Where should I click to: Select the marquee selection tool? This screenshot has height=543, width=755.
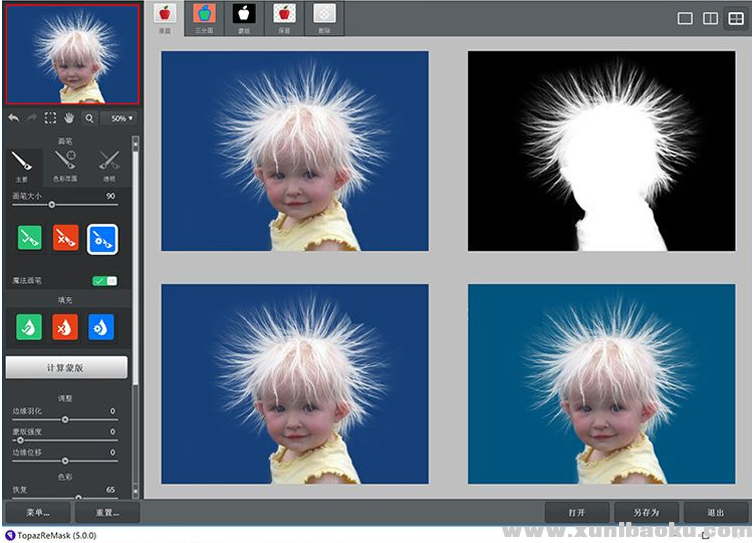[50, 118]
